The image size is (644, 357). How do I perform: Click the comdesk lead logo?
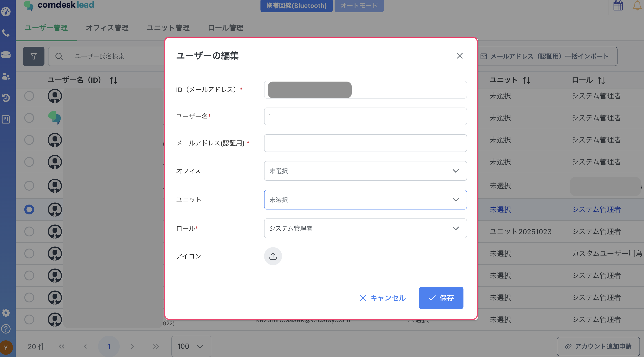(x=59, y=5)
